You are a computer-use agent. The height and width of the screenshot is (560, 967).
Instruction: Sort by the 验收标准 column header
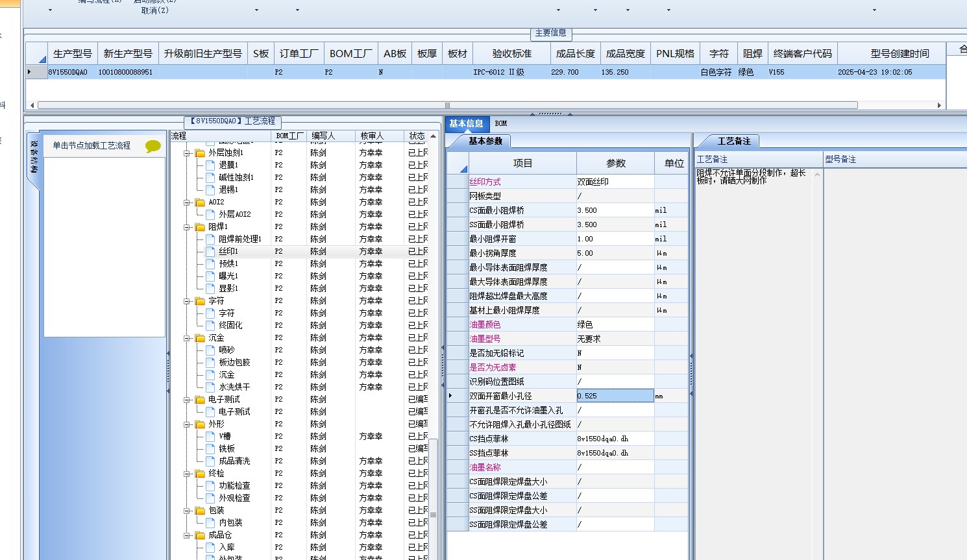pyautogui.click(x=512, y=54)
